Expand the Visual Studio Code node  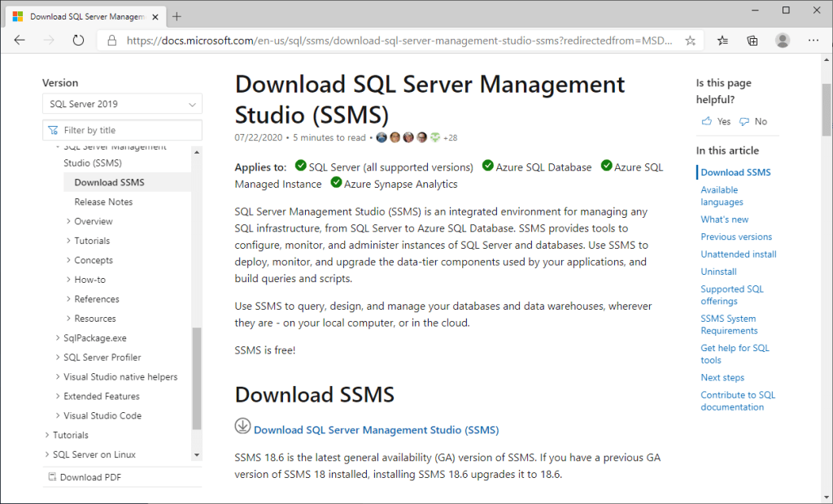click(58, 416)
